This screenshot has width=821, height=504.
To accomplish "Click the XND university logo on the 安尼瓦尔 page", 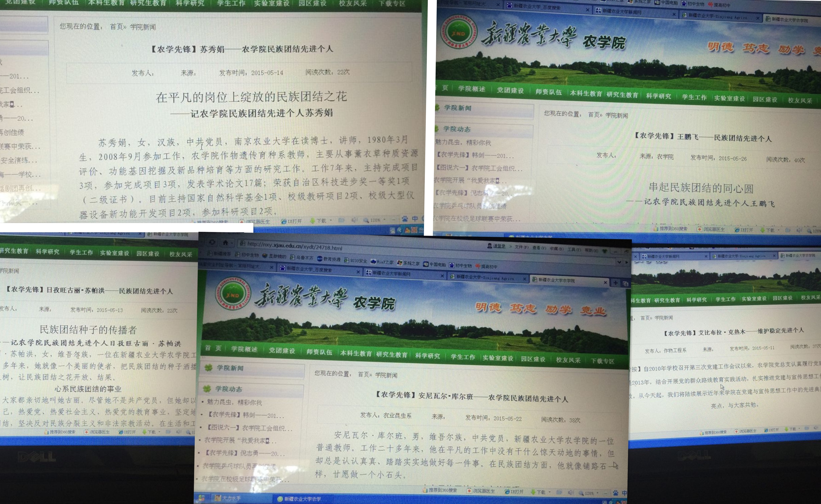I will [x=233, y=294].
